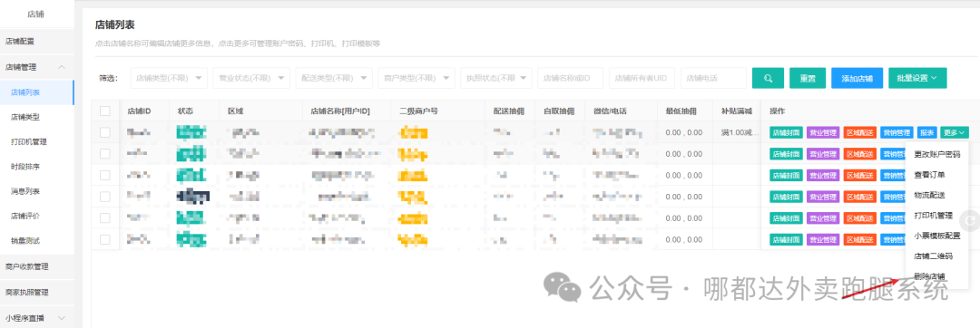Tick the checkbox of the fifth store row
Screen dimensions: 980x328
tap(105, 217)
